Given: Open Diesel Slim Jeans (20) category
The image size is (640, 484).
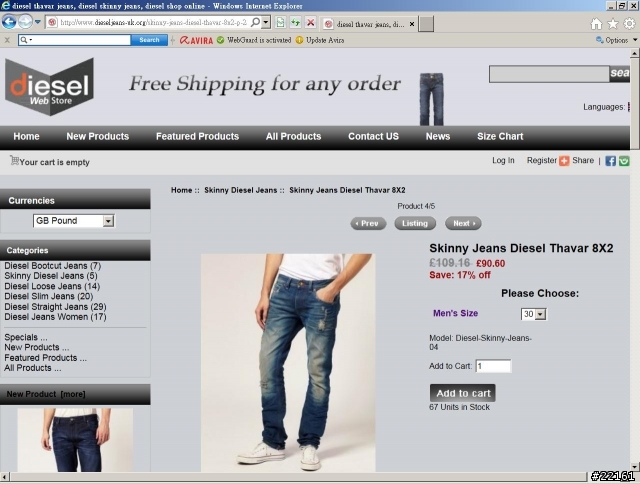Looking at the screenshot, I should point(49,296).
